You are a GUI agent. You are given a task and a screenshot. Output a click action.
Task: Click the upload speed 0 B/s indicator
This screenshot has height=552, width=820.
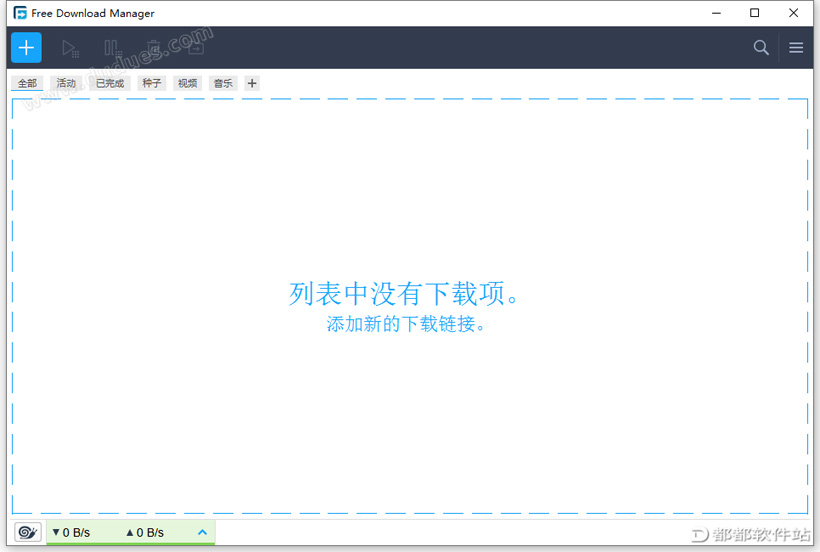pos(145,532)
